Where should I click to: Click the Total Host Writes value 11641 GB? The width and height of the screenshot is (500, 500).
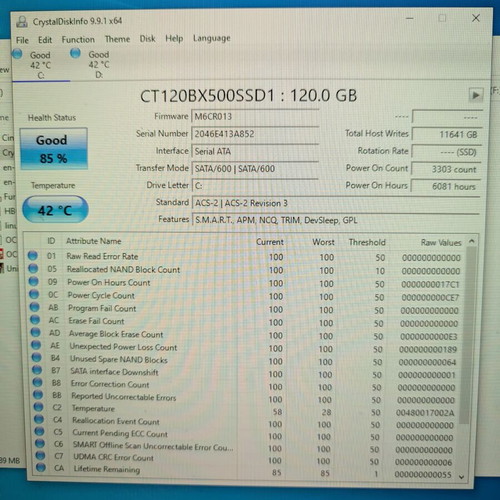coord(447,134)
